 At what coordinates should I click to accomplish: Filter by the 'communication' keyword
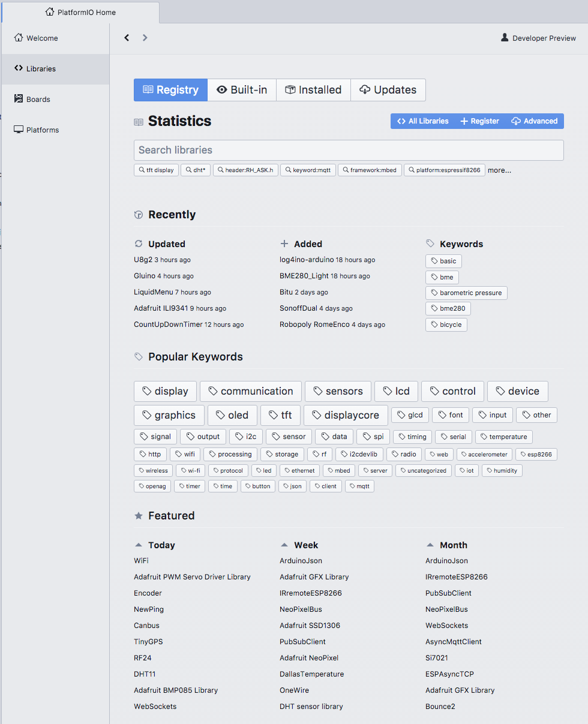pos(251,391)
